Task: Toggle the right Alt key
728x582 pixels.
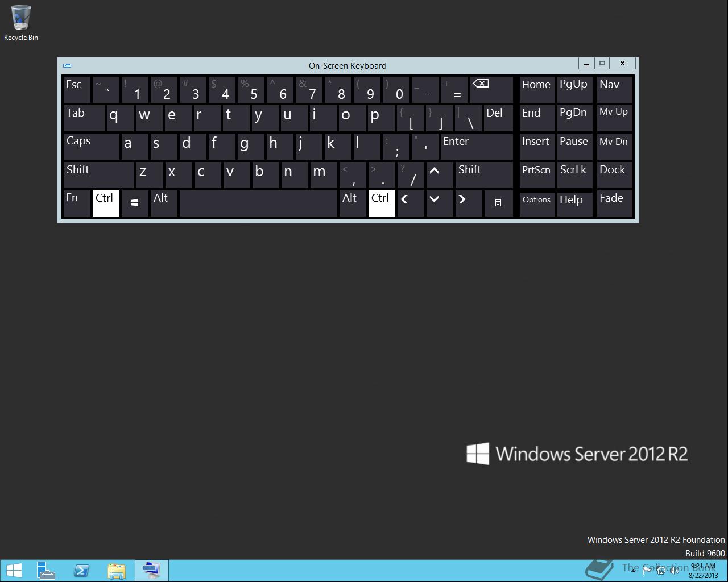Action: coord(353,203)
